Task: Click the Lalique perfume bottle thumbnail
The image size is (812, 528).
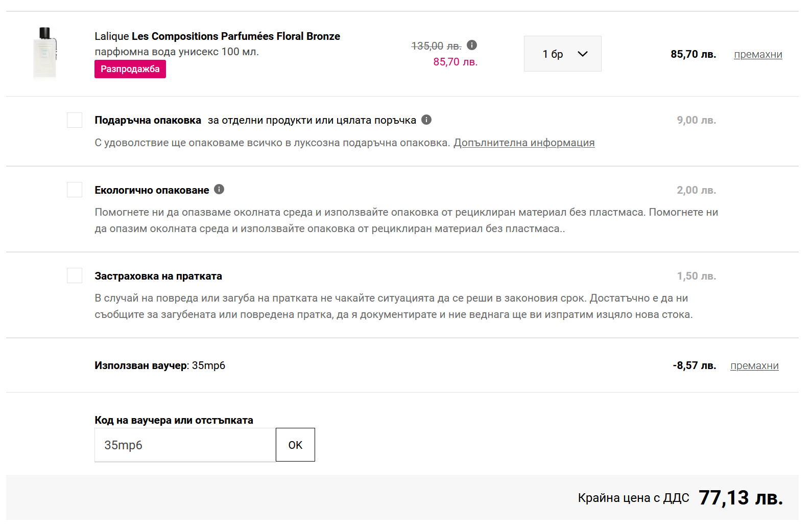Action: 46,53
